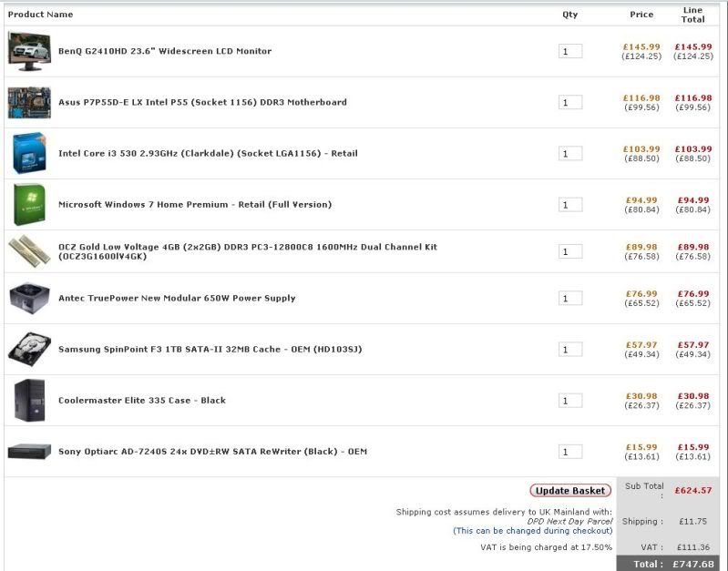The height and width of the screenshot is (571, 728).
Task: Click quantity field for OCZ Gold memory
Action: (570, 251)
